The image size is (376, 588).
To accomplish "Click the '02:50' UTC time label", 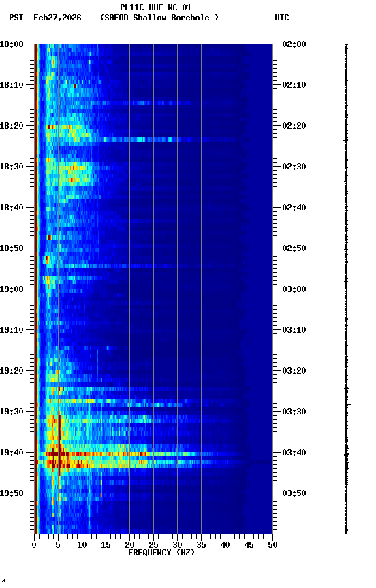I will [x=294, y=248].
